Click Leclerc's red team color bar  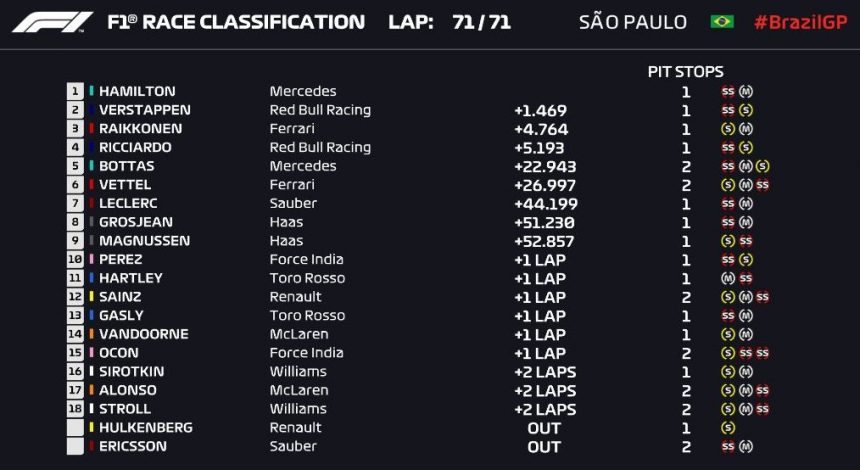coord(91,204)
